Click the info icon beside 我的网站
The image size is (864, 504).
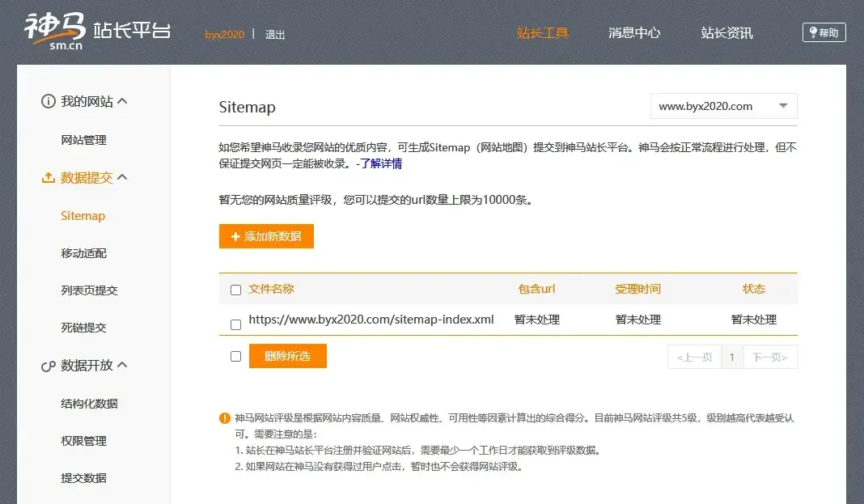coord(48,102)
